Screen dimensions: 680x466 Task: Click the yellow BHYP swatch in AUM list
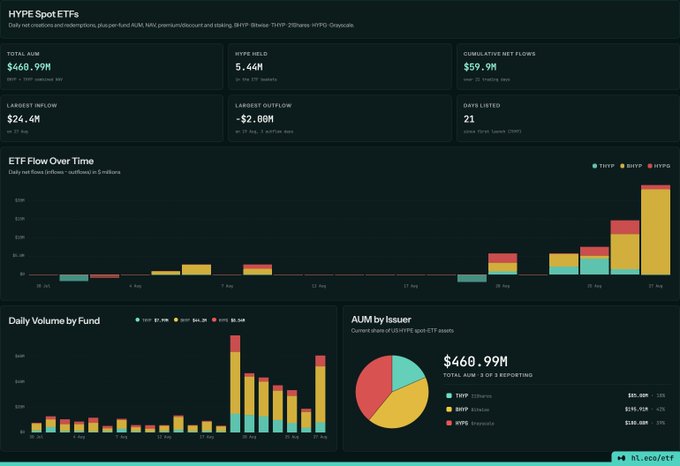coord(449,409)
